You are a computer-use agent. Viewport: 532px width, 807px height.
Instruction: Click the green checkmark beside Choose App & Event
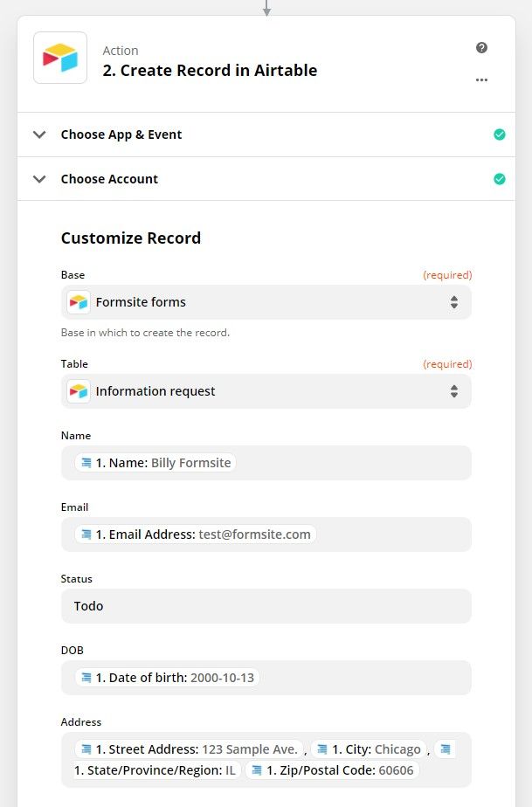click(x=500, y=134)
